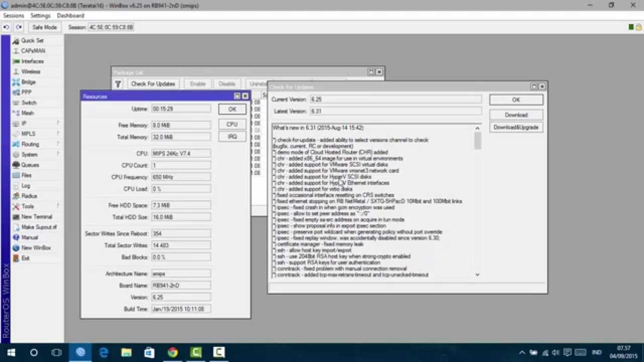
Task: Click the Board Name field
Action: (x=181, y=286)
